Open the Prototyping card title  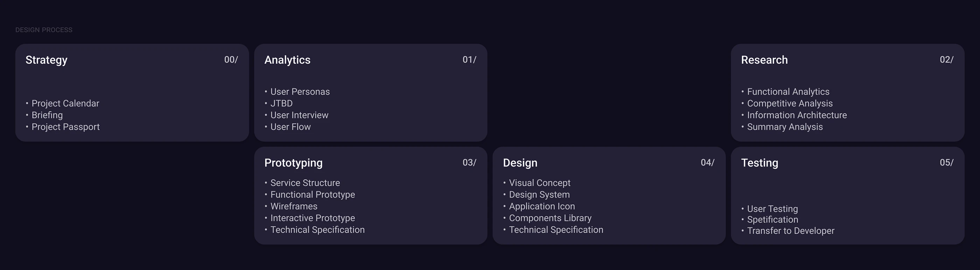293,163
